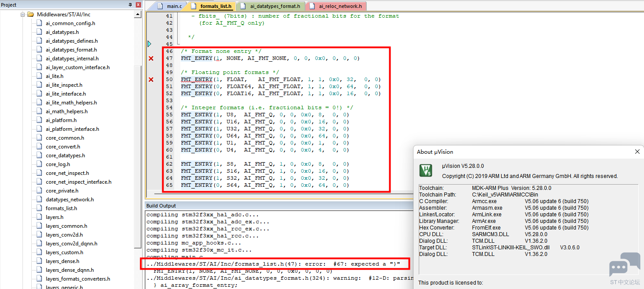Select ai_lite_math_helpers.h in tree
The width and height of the screenshot is (644, 289).
pos(71,103)
